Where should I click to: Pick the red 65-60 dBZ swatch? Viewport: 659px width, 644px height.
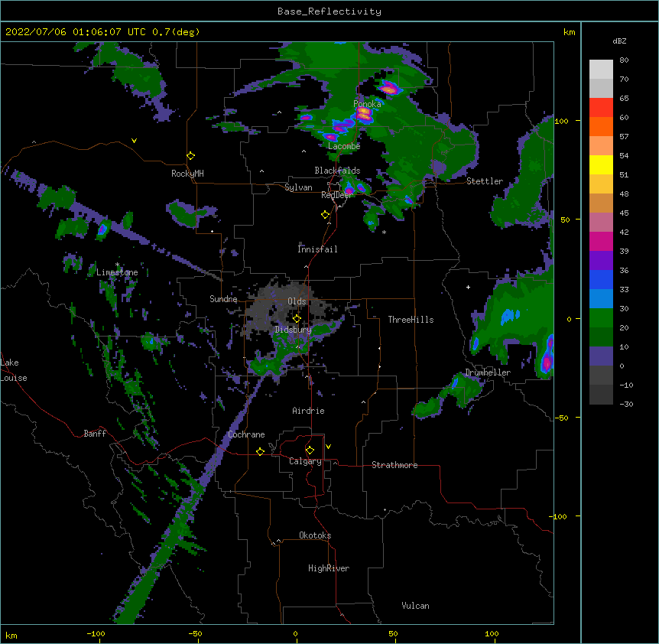[x=601, y=108]
